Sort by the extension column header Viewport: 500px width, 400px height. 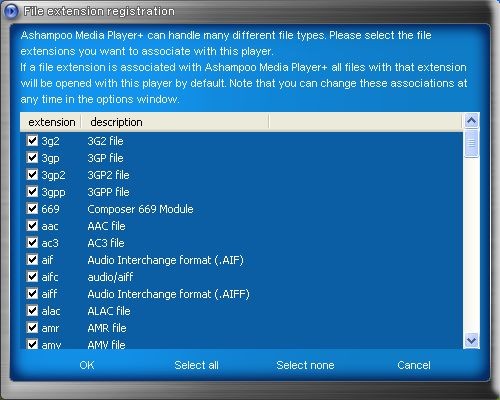[51, 122]
